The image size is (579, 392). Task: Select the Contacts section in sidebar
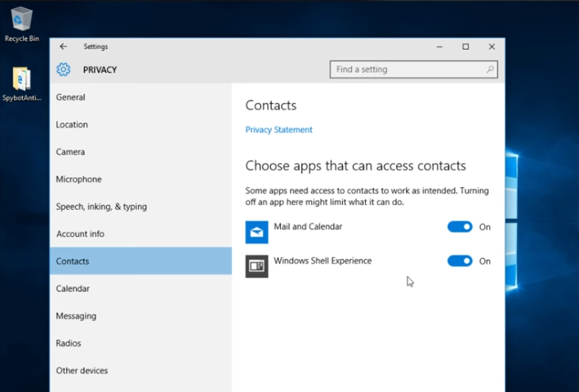pos(140,261)
